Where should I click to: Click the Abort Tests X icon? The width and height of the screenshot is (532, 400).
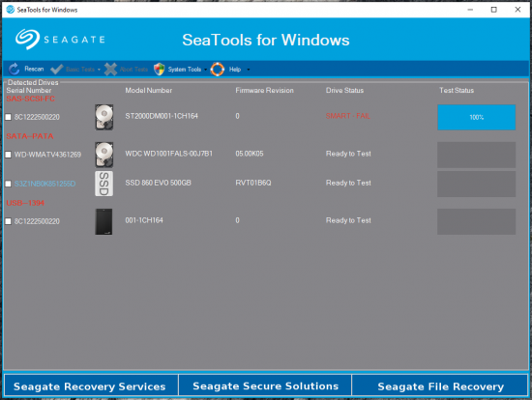[110, 70]
